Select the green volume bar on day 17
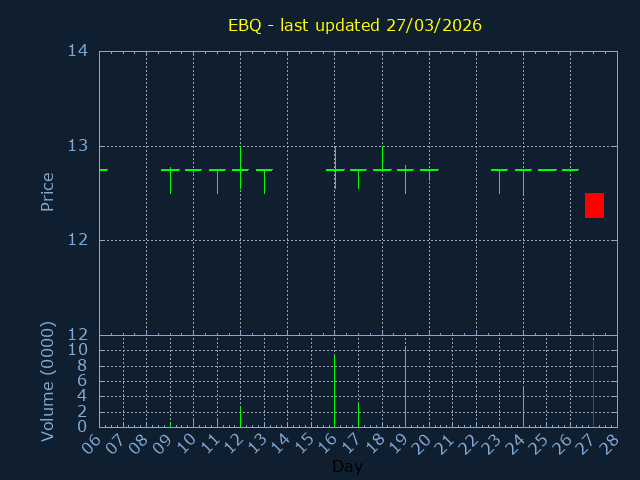This screenshot has height=480, width=640. tap(358, 414)
